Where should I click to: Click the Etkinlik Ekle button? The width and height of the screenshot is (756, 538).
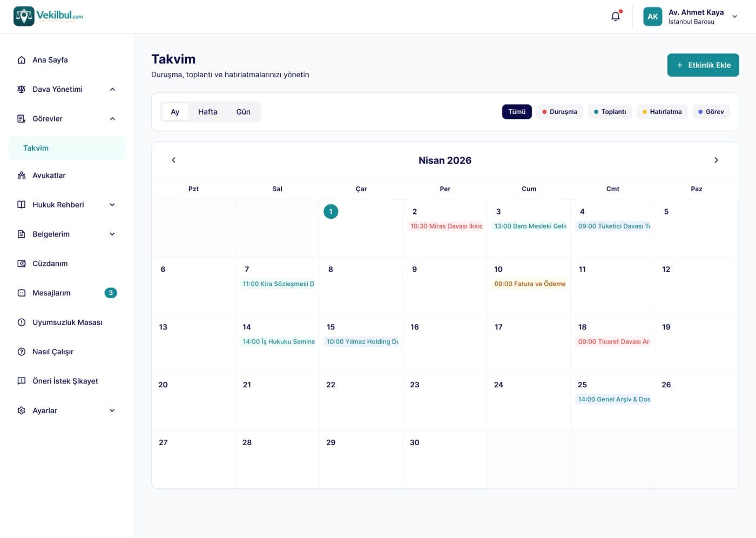coord(703,65)
